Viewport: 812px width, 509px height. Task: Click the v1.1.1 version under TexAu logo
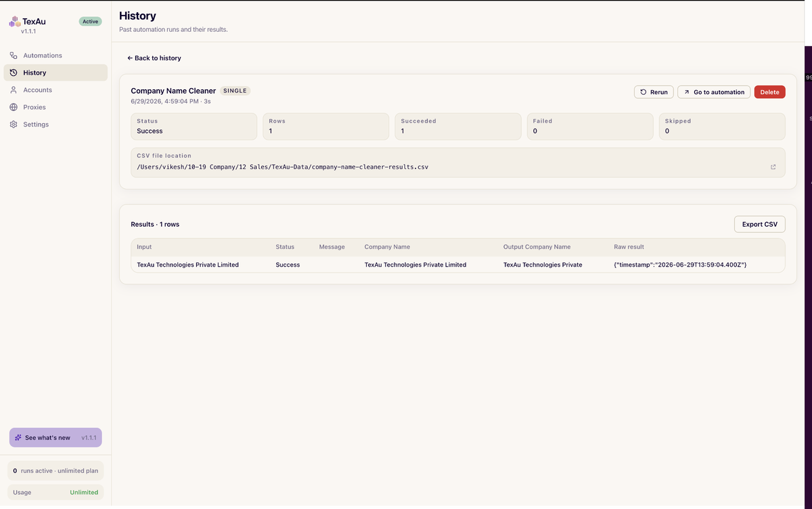click(30, 31)
